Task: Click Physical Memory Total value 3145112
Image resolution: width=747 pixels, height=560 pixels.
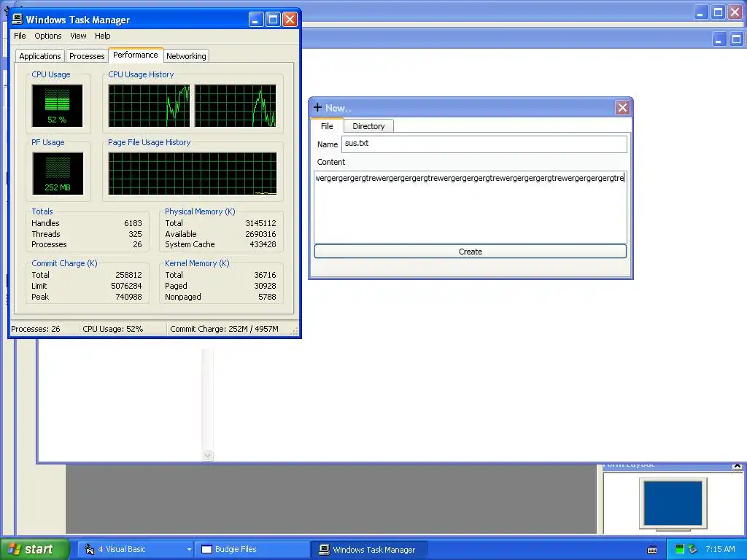Action: coord(260,223)
